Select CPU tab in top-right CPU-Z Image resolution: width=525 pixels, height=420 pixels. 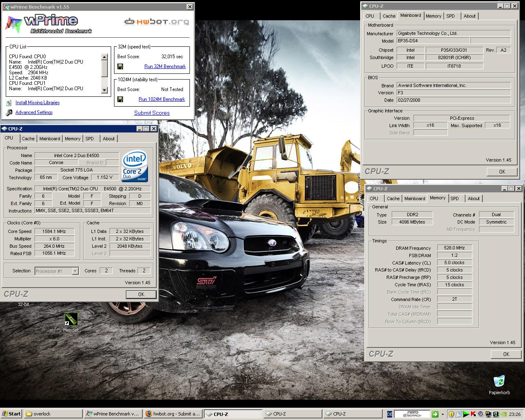pyautogui.click(x=370, y=16)
